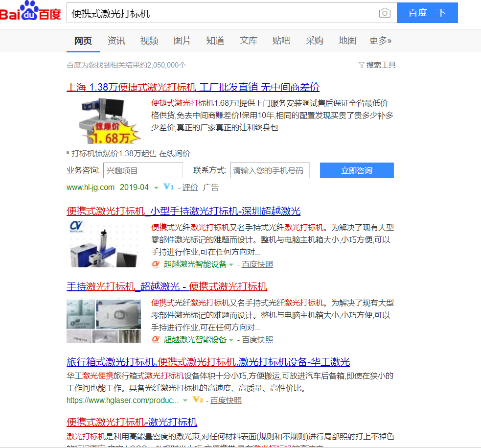Click the 评价 link of the ad

190,187
